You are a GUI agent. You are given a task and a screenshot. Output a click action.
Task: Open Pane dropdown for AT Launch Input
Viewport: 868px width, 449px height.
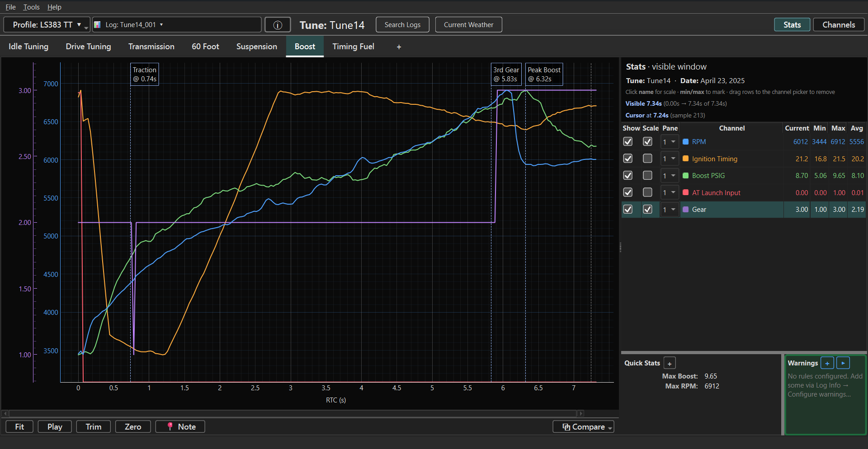670,192
